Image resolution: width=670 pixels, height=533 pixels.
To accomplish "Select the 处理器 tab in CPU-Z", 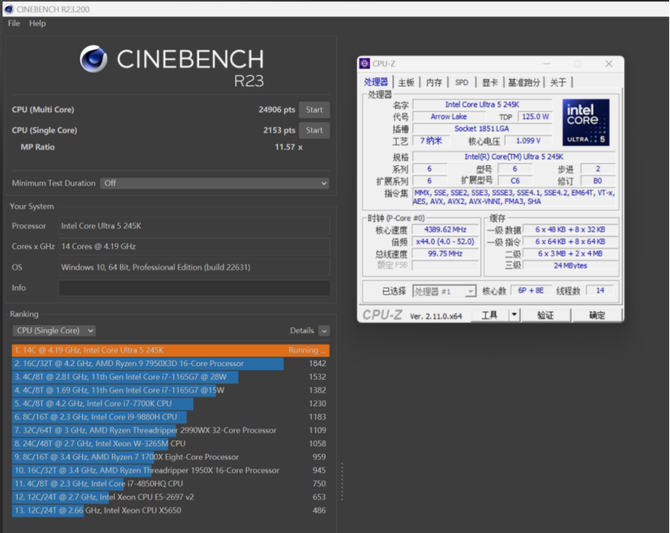I will [x=376, y=82].
